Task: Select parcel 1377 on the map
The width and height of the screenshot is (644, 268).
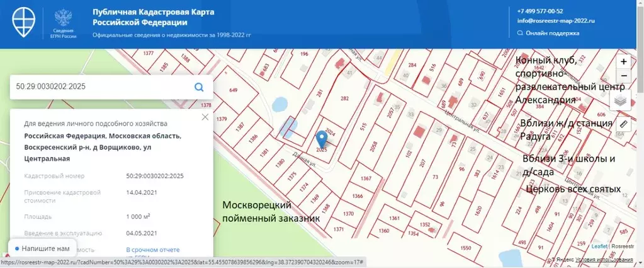Action: pos(149,53)
